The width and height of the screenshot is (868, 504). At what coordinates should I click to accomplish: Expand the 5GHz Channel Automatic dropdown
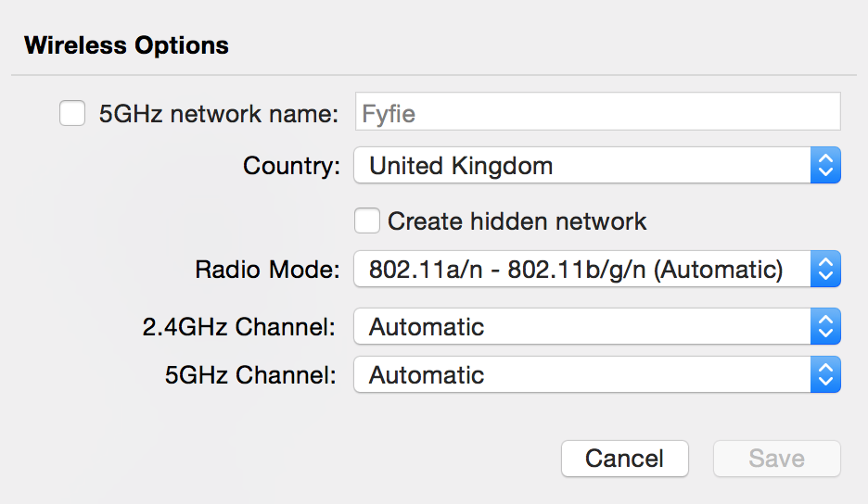(582, 375)
